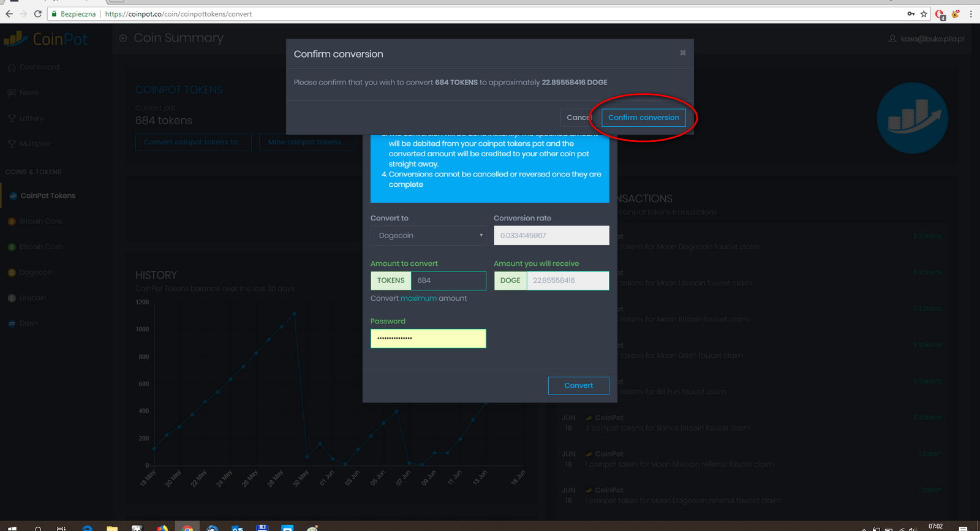Click the Bitcoin Cash coin icon
Screen dimensions: 980x531
click(x=12, y=247)
